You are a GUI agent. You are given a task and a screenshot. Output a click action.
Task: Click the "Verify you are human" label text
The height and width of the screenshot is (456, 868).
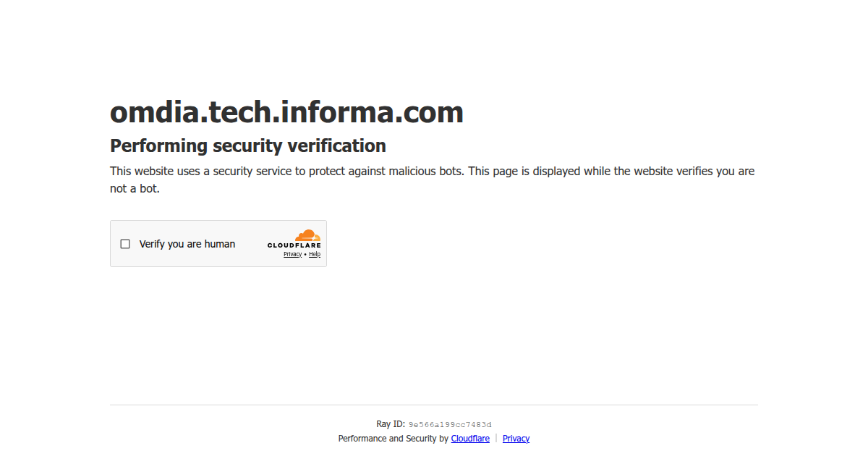(x=187, y=244)
